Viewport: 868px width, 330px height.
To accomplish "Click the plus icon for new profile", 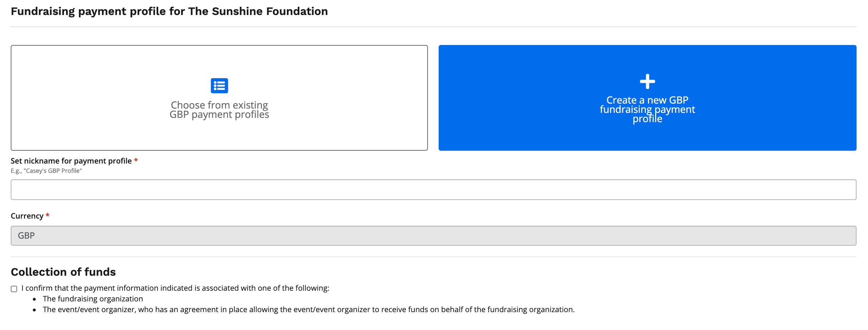I will pos(647,81).
